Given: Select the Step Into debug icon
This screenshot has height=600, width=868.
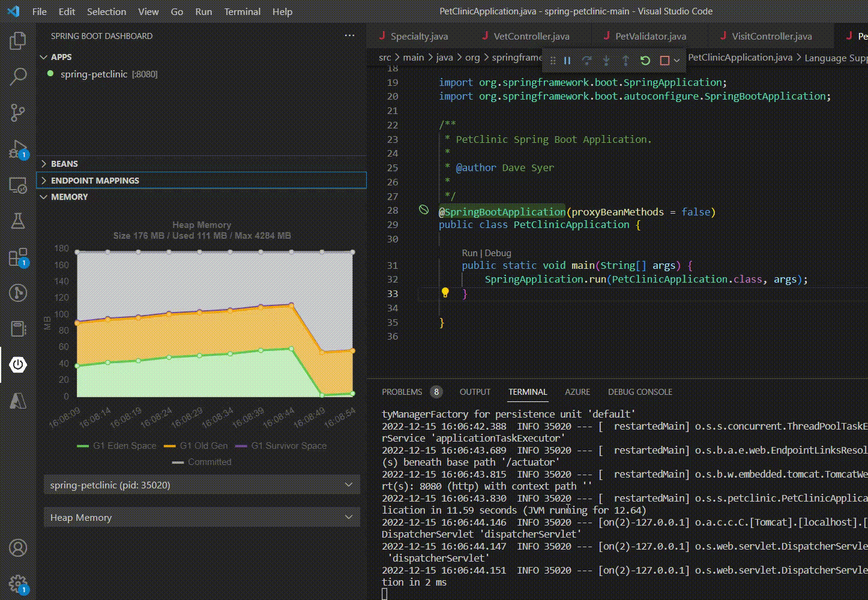Looking at the screenshot, I should (x=606, y=59).
